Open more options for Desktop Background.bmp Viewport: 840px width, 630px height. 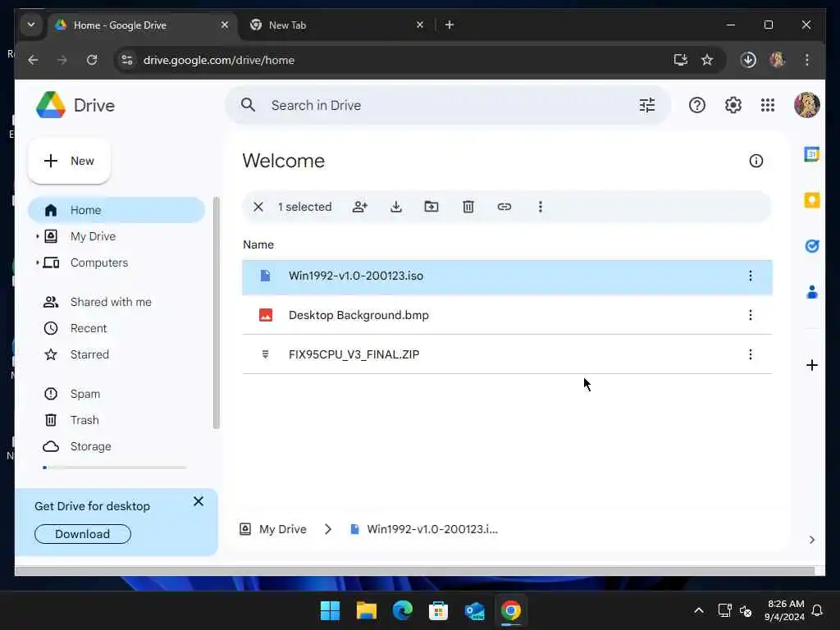pos(750,315)
